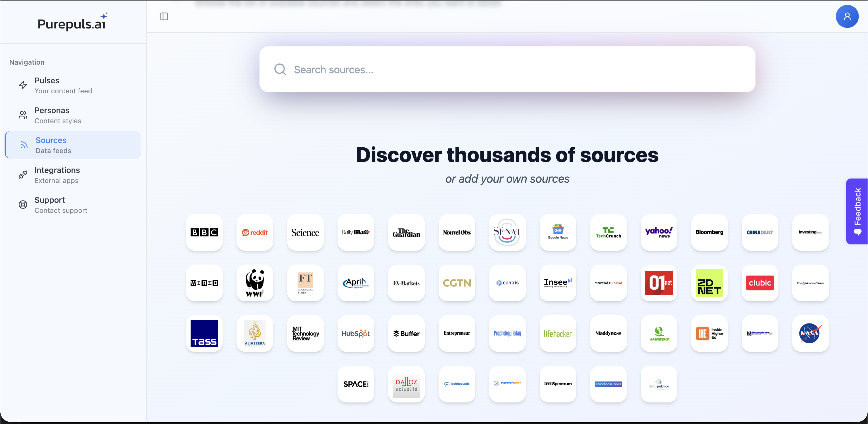
Task: Open the HubSpot source tile
Action: pyautogui.click(x=355, y=334)
